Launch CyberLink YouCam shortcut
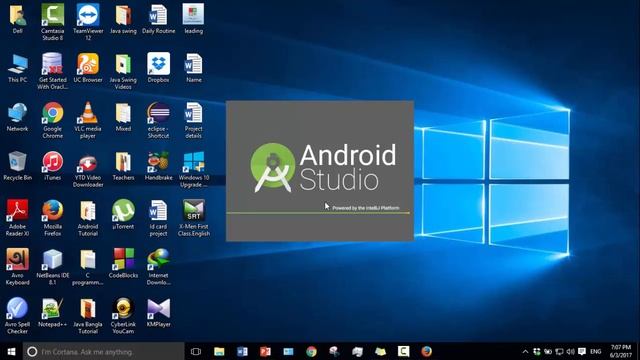Screen dimensions: 640x360 123,309
